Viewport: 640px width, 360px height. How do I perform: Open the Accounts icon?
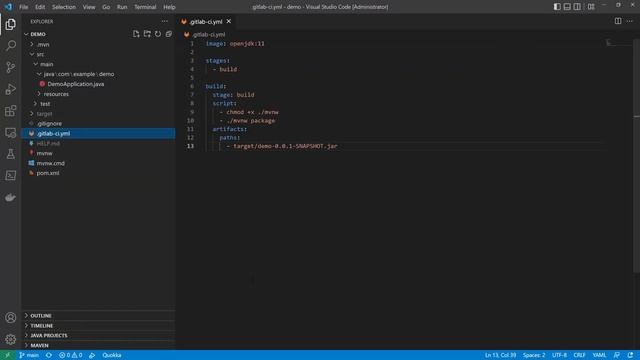(x=11, y=318)
